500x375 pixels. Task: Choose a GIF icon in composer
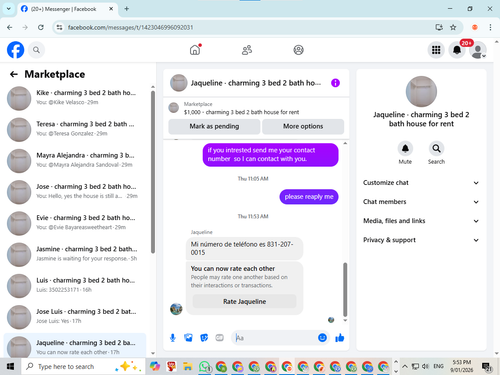[x=219, y=338]
